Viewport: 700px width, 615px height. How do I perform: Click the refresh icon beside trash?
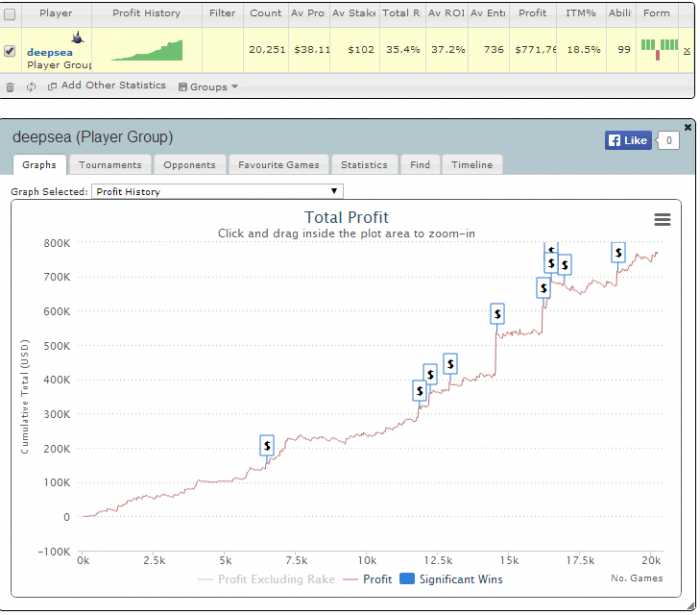[x=31, y=87]
